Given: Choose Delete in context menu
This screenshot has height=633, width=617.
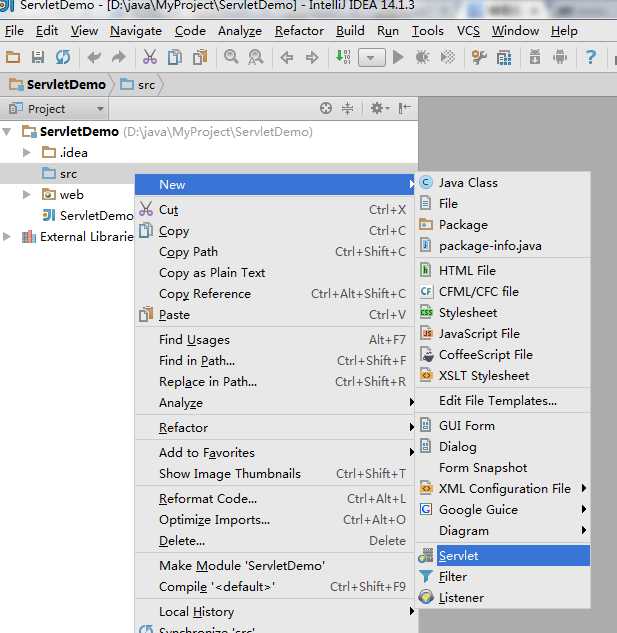Looking at the screenshot, I should click(275, 541).
